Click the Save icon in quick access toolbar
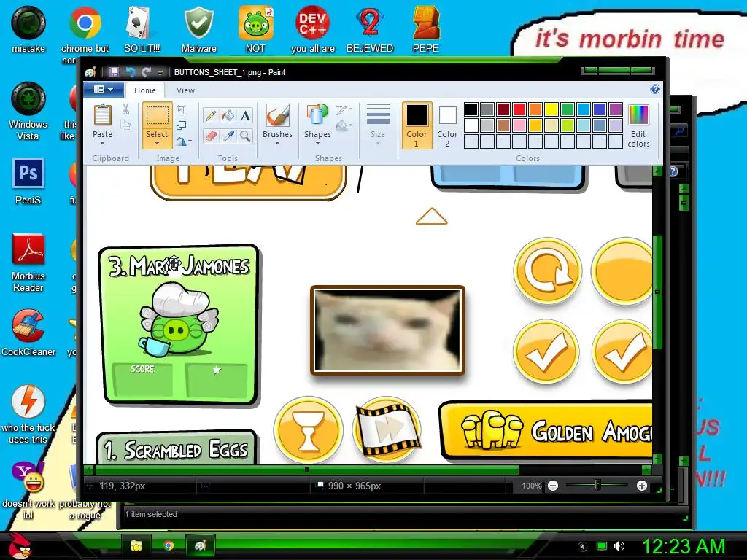Viewport: 747px width, 560px height. [x=113, y=72]
